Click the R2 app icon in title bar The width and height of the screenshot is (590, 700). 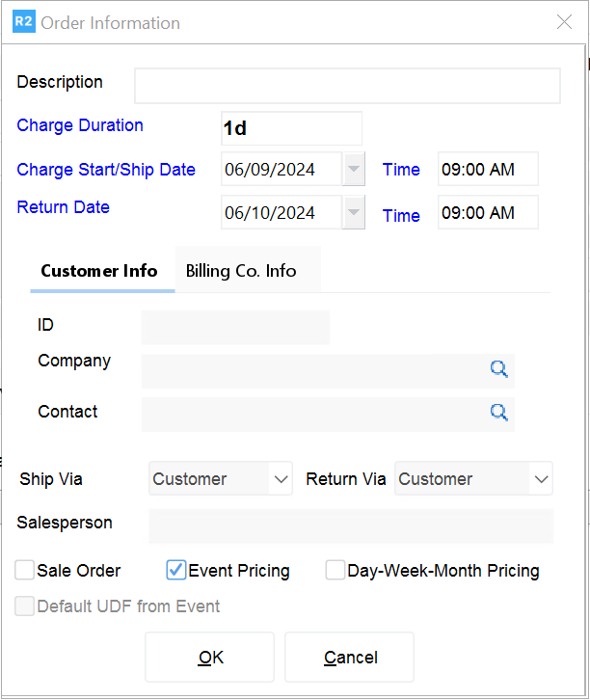(x=23, y=22)
